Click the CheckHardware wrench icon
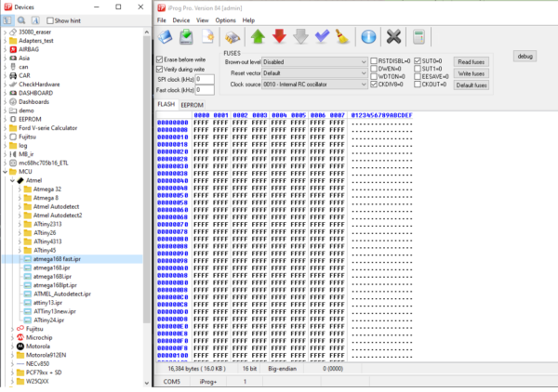The image size is (558, 392). point(13,85)
